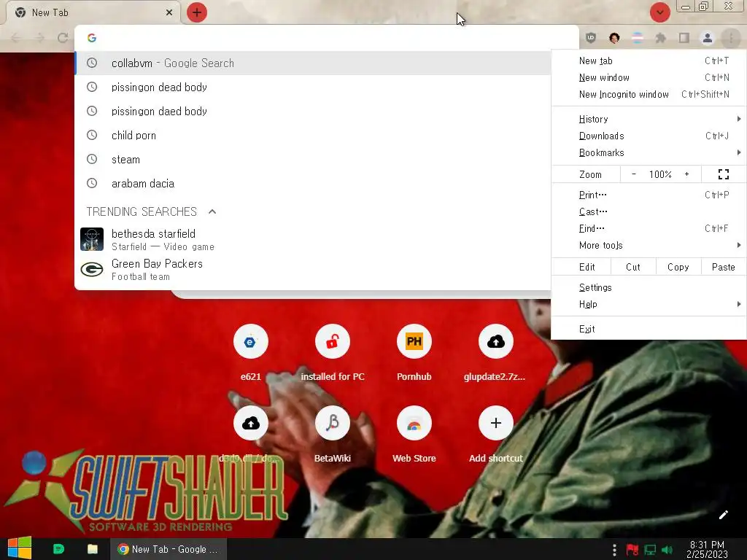Expand the History submenu

649,119
